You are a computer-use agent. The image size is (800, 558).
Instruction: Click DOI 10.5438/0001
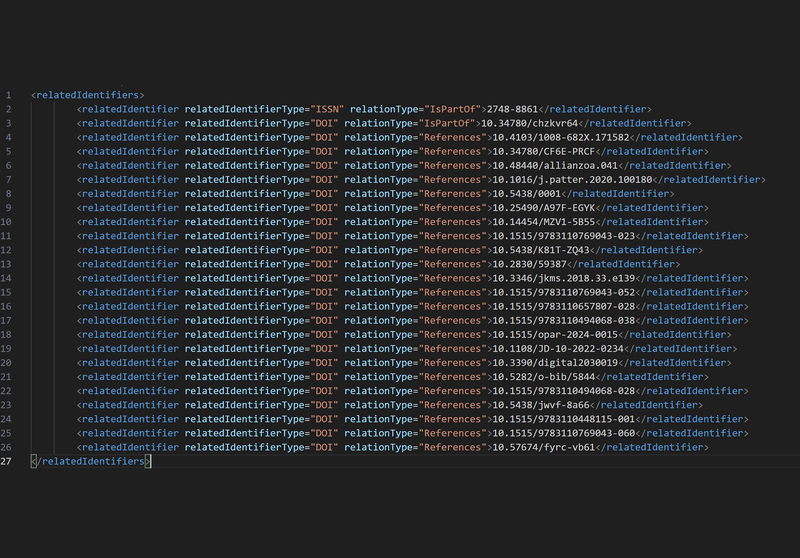pyautogui.click(x=527, y=194)
